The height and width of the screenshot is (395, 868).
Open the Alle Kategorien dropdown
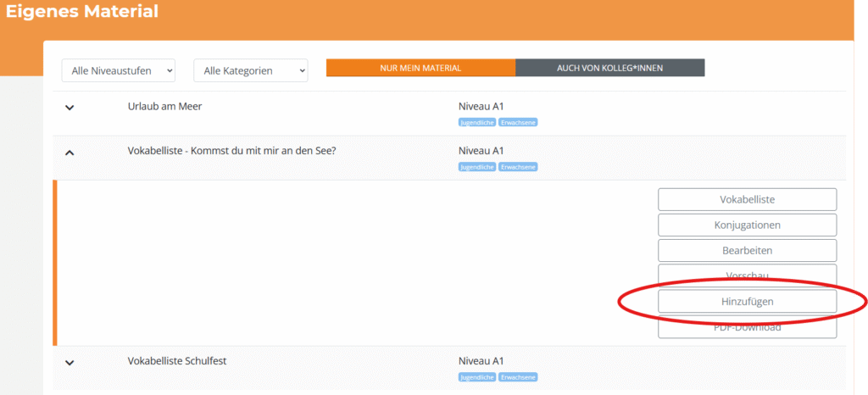[x=250, y=70]
